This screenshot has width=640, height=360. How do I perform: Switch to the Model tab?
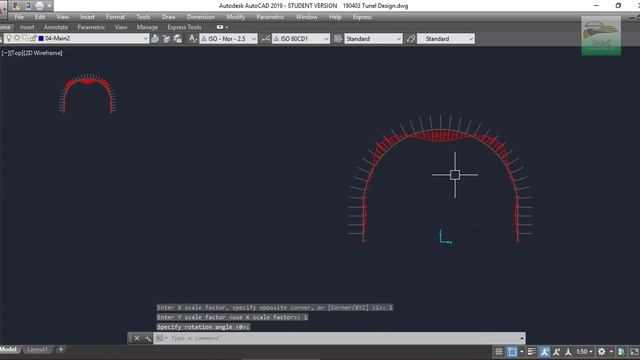9,349
